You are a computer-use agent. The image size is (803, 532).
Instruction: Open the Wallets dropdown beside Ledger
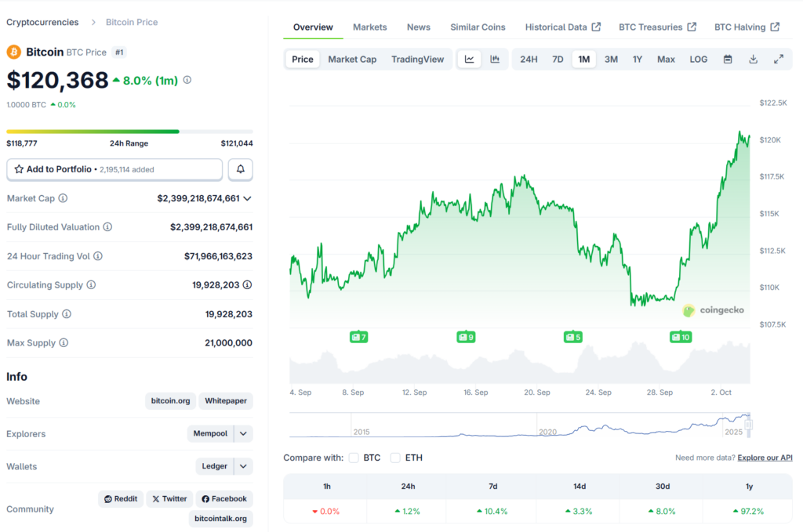[x=243, y=466]
